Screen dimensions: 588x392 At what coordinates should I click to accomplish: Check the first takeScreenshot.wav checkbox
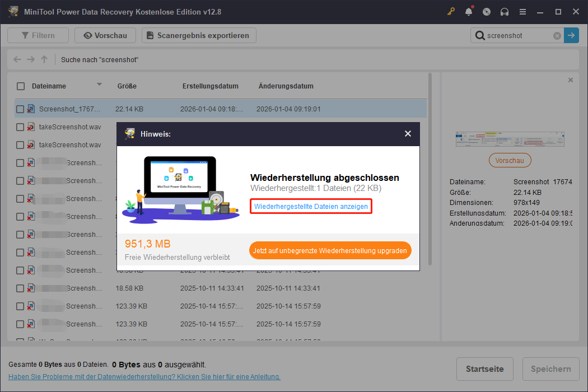[x=21, y=127]
